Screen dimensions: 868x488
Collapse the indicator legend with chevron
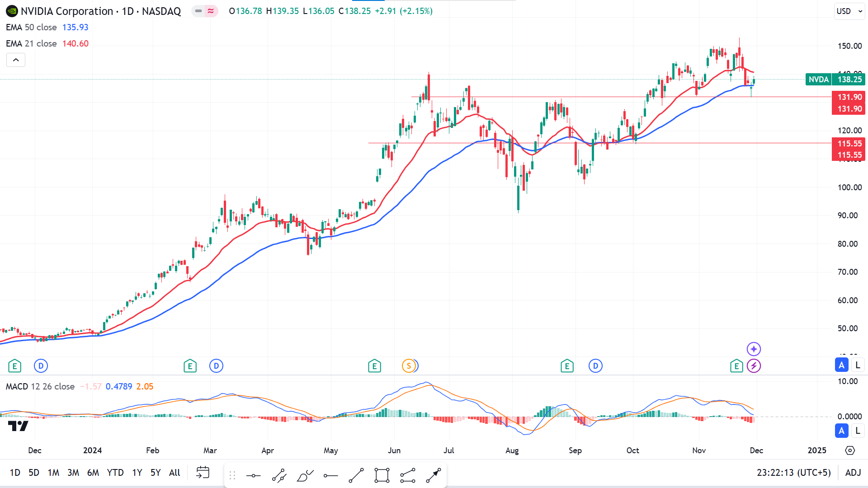(16, 60)
